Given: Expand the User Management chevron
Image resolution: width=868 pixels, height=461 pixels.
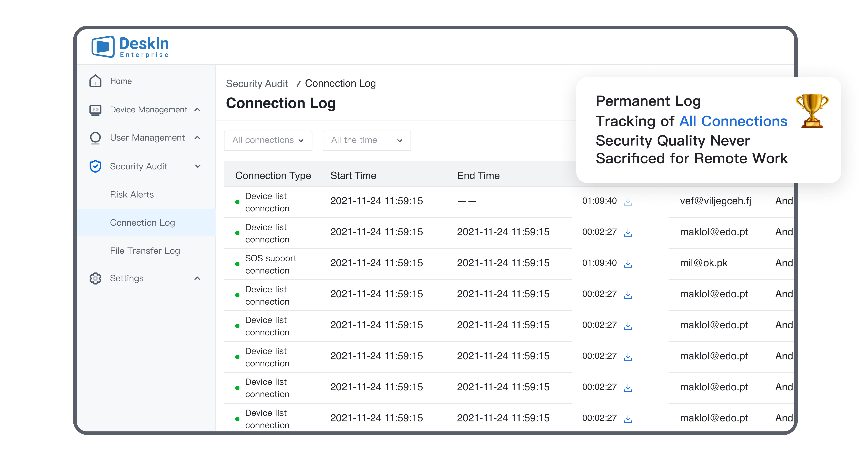Looking at the screenshot, I should coord(197,138).
